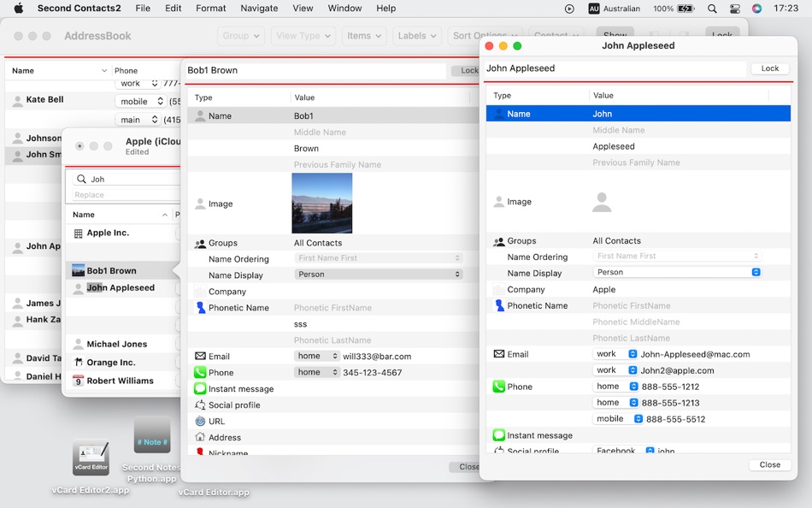Image resolution: width=812 pixels, height=508 pixels.
Task: Open the View menu
Action: (303, 9)
